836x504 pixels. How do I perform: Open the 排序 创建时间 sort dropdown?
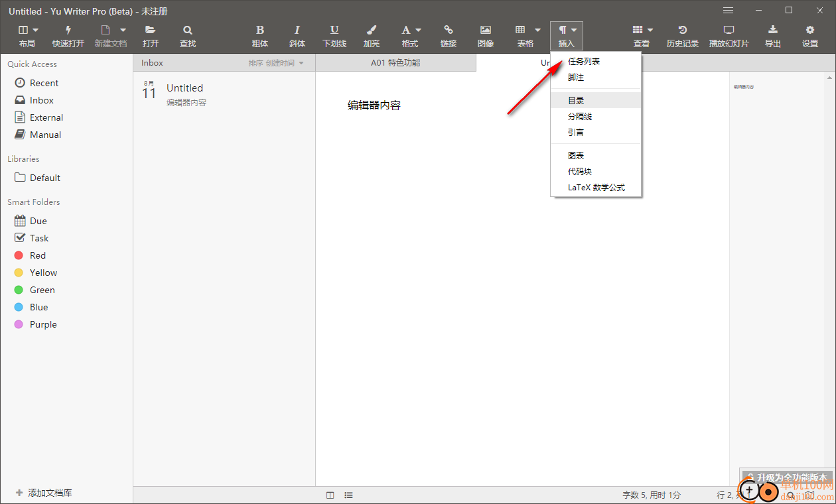pos(276,63)
